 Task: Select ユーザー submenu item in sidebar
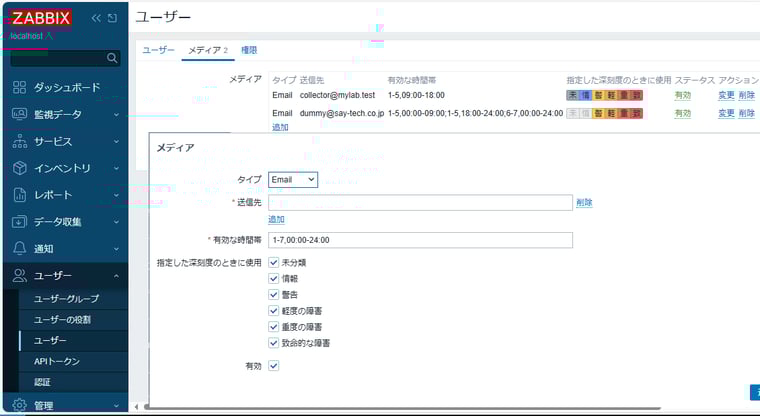50,340
